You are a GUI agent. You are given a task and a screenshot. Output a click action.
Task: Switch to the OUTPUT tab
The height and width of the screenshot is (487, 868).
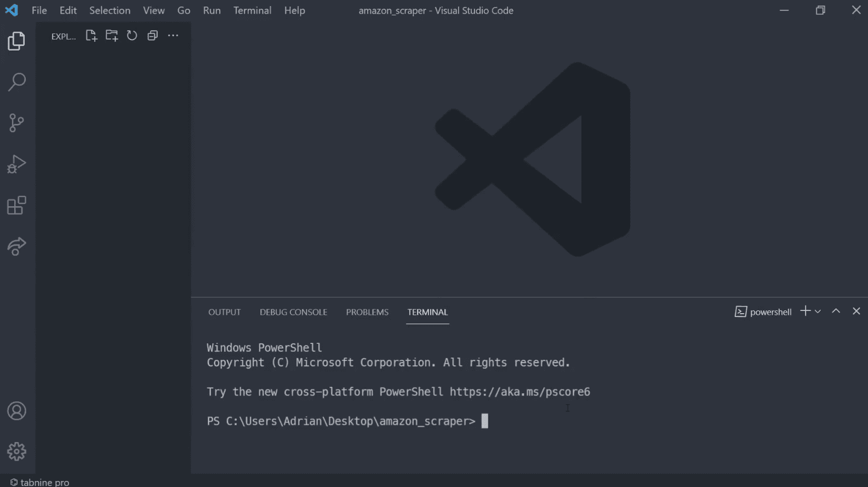tap(224, 312)
